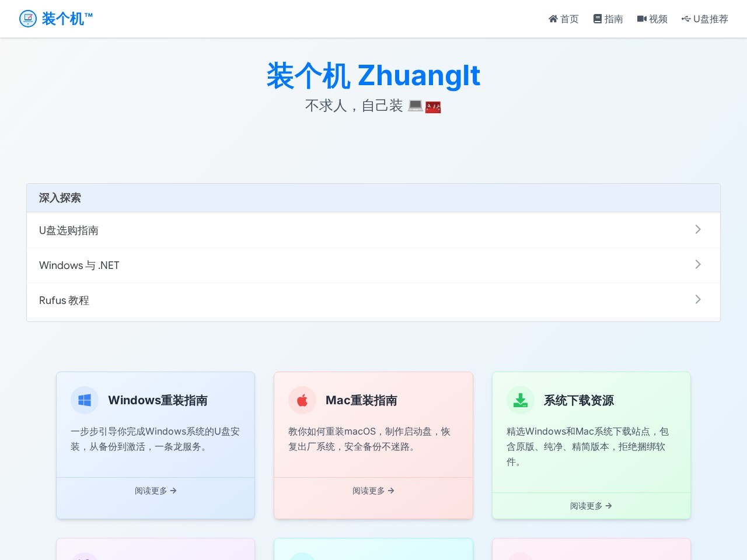Open U盘推荐 in the navigation bar
This screenshot has height=560, width=747.
tap(704, 19)
